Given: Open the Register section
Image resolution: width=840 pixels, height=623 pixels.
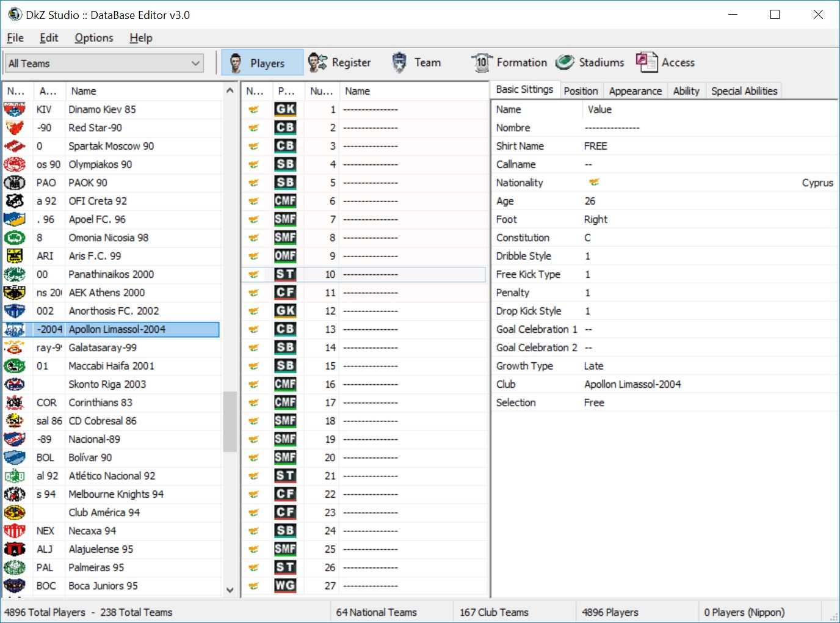Looking at the screenshot, I should (x=339, y=62).
